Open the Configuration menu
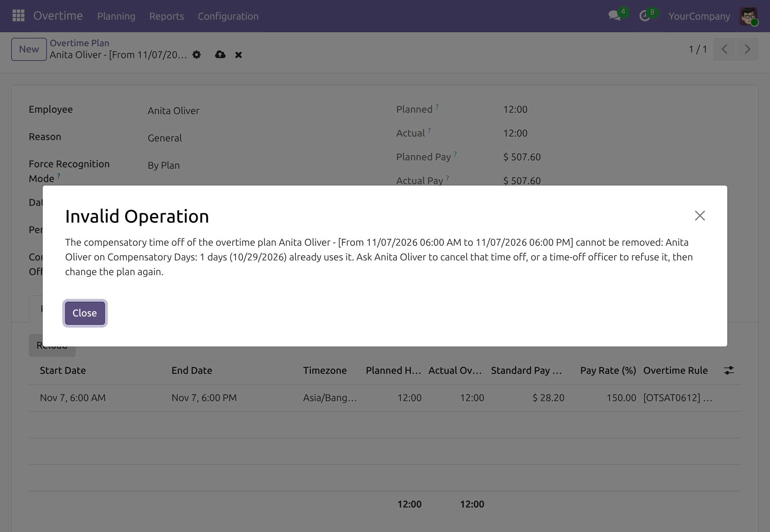The height and width of the screenshot is (532, 770). (228, 16)
